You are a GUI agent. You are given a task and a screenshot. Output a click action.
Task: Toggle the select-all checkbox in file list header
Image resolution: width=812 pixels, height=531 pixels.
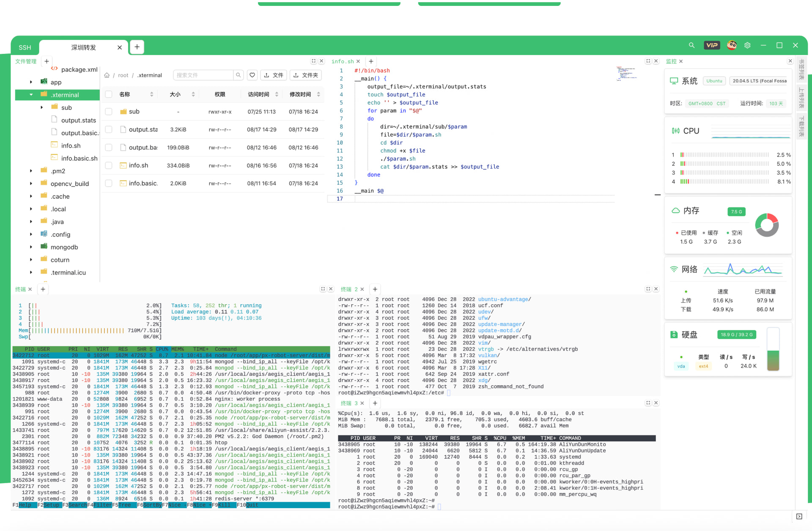[x=109, y=94]
